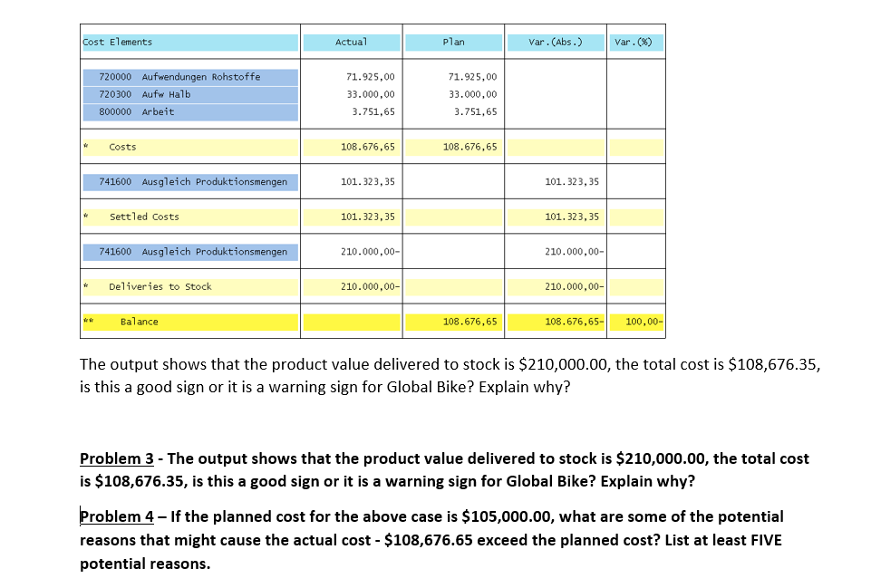
Task: Select row 720300 Aufw Halb
Action: [x=190, y=94]
